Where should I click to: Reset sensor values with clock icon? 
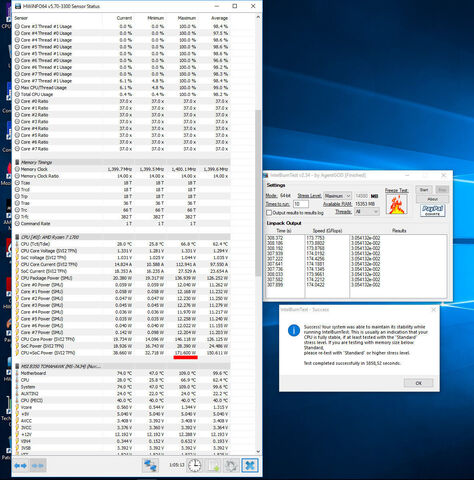click(x=194, y=465)
